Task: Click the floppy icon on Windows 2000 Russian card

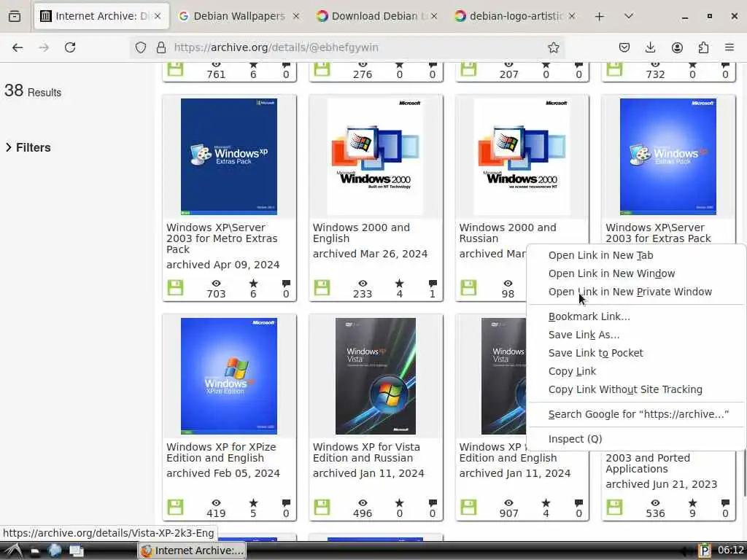Action: 469,287
